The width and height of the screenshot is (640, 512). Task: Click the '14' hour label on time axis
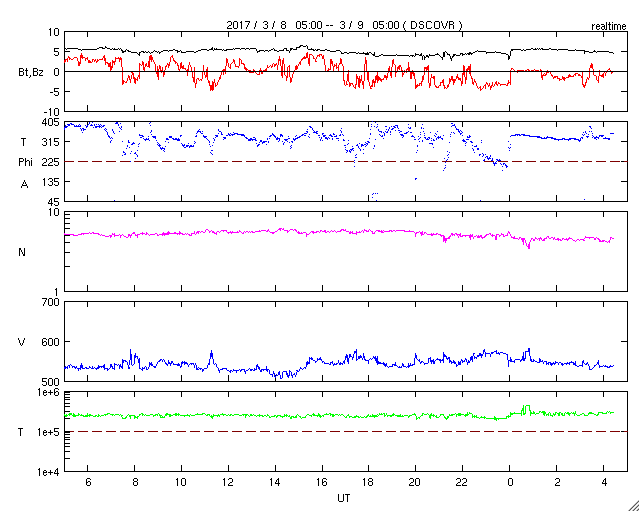(275, 483)
